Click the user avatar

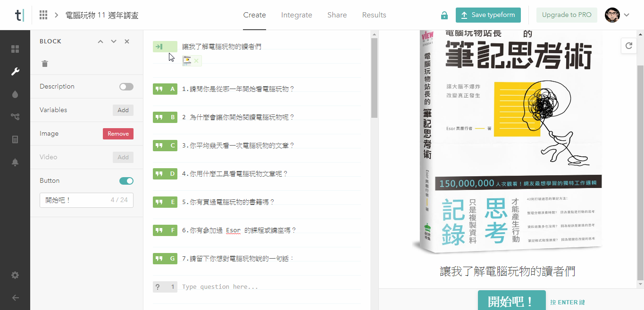(612, 15)
